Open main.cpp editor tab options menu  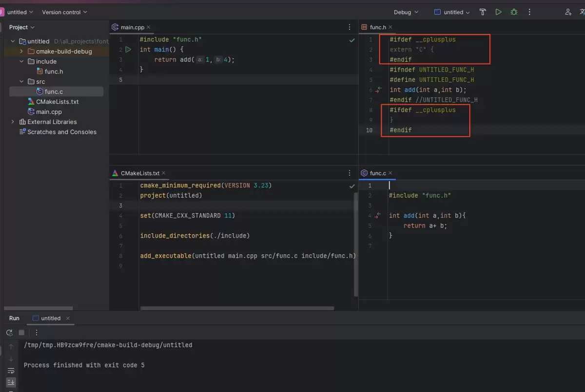click(350, 27)
